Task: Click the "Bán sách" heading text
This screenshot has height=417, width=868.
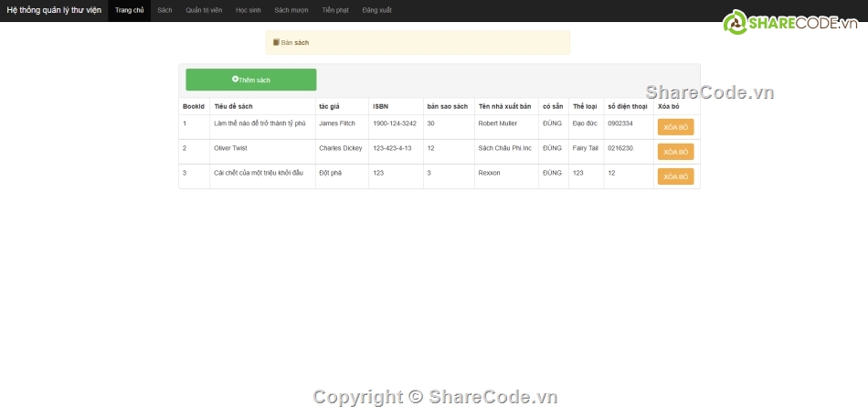Action: click(x=295, y=43)
